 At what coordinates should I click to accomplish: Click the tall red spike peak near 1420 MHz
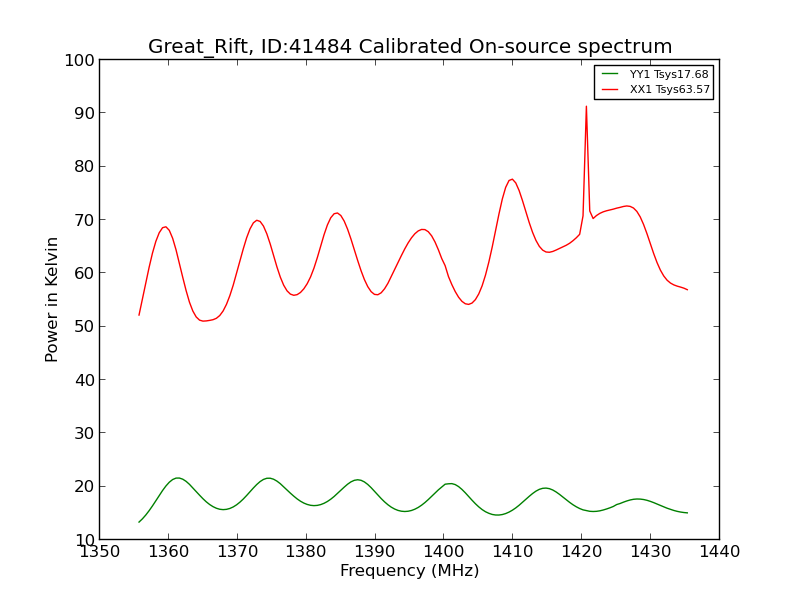(x=586, y=107)
